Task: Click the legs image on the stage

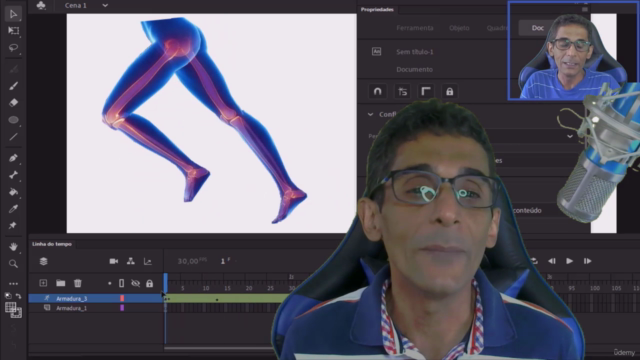Action: (x=204, y=120)
